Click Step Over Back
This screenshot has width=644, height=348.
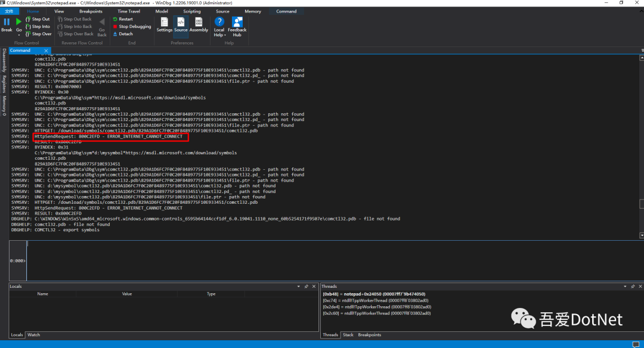coord(76,34)
